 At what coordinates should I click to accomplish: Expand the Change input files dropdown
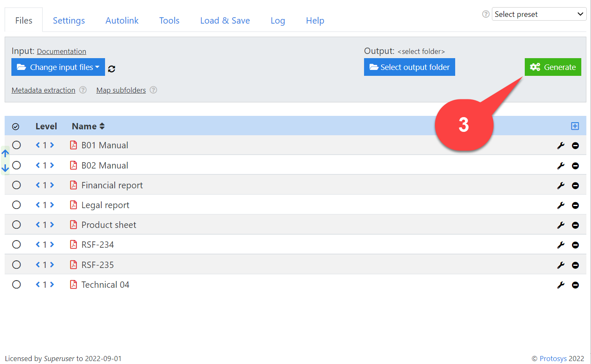tap(58, 67)
